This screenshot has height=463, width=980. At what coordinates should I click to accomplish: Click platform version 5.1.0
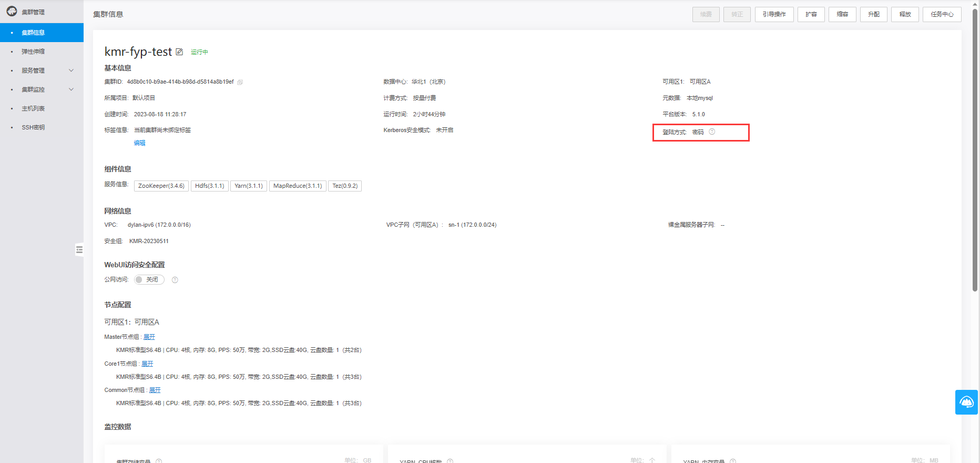pos(699,114)
